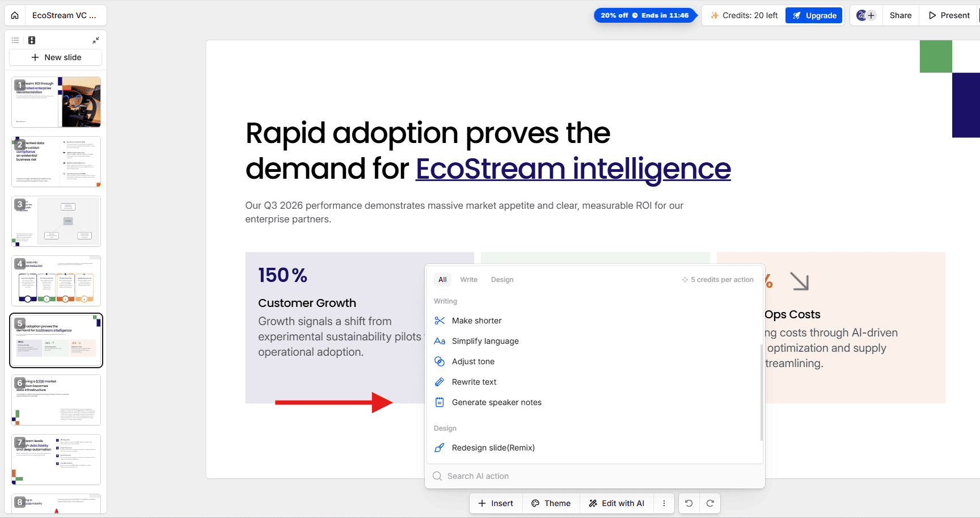Image resolution: width=980 pixels, height=518 pixels.
Task: Switch to the filmstrip view icon
Action: [32, 40]
